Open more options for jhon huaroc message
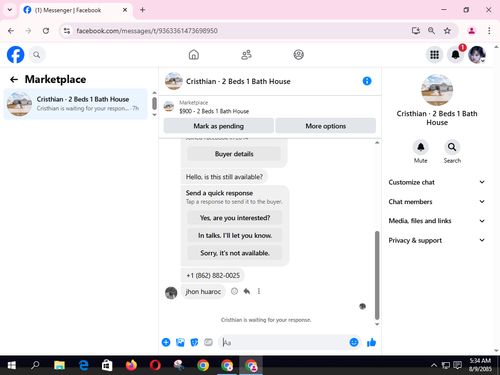Image resolution: width=500 pixels, height=375 pixels. tap(259, 291)
